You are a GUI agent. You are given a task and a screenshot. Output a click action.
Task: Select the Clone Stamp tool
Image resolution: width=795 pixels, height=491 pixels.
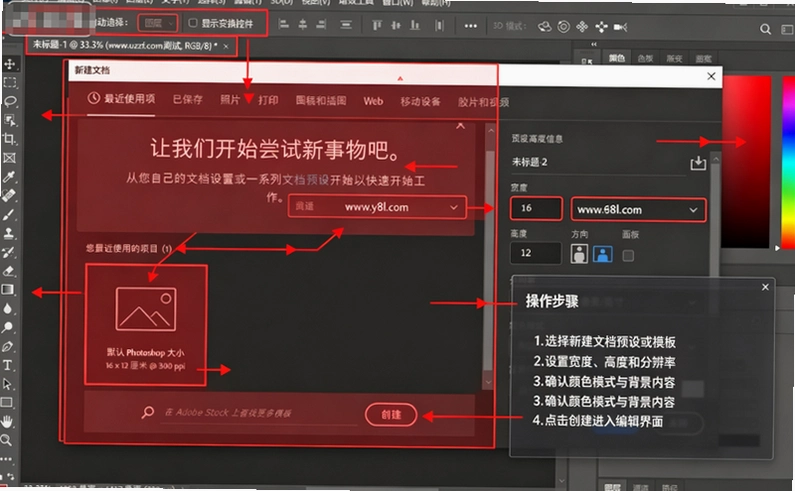coord(9,233)
